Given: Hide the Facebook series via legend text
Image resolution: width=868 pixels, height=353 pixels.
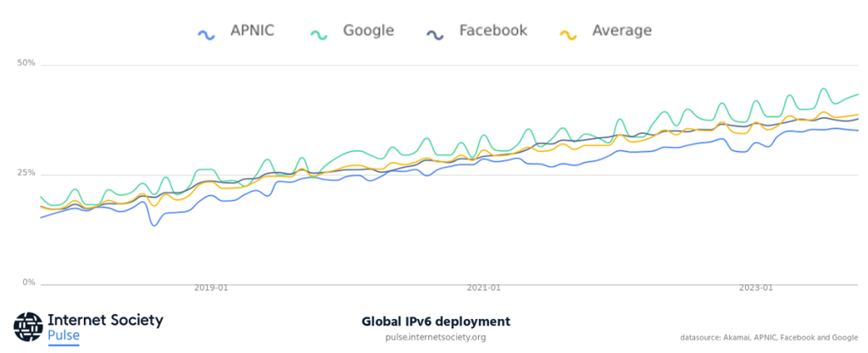Looking at the screenshot, I should pyautogui.click(x=492, y=31).
